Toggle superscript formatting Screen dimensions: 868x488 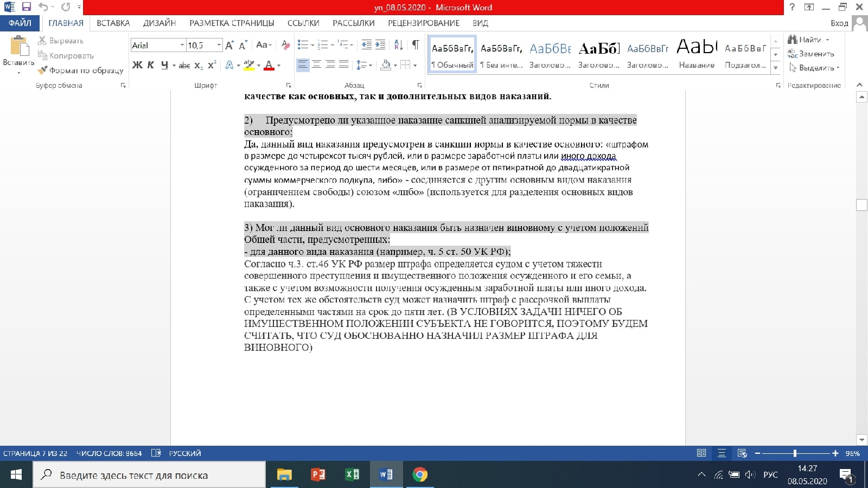click(x=212, y=65)
